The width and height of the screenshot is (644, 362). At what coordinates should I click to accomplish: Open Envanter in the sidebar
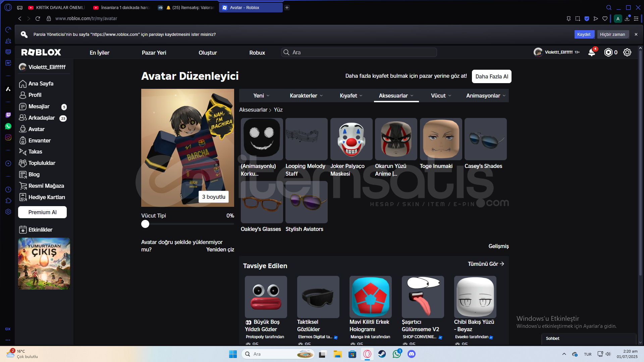click(x=35, y=140)
